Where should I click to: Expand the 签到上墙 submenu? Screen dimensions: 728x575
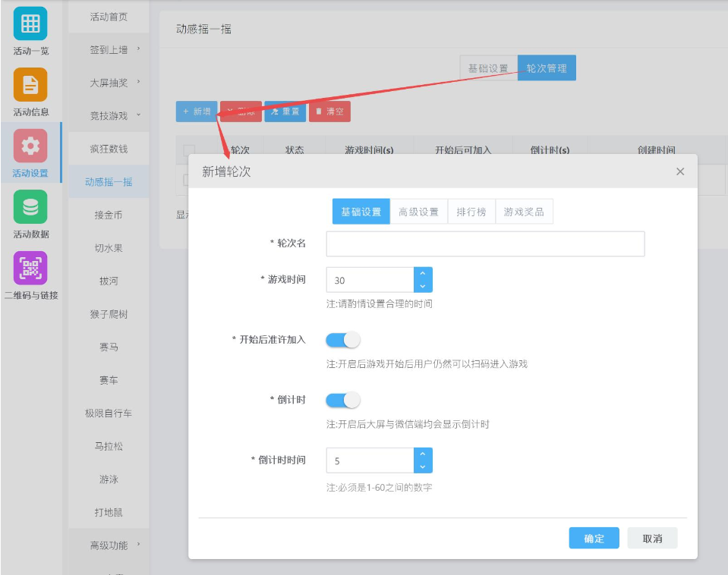pyautogui.click(x=109, y=49)
